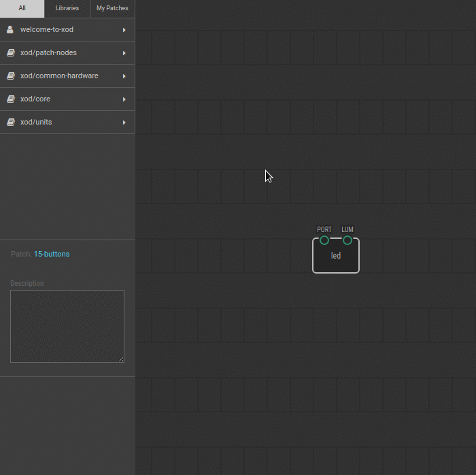Screen dimensions: 476x475
Task: Click the 15-buttons patch name
Action: click(x=52, y=254)
